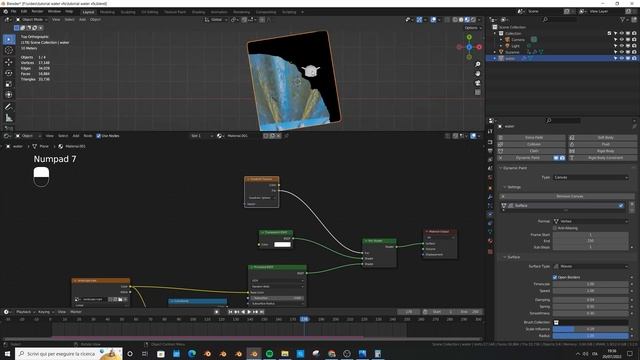
Task: Select the Annotate tool in viewport toolbar
Action: coord(9,107)
